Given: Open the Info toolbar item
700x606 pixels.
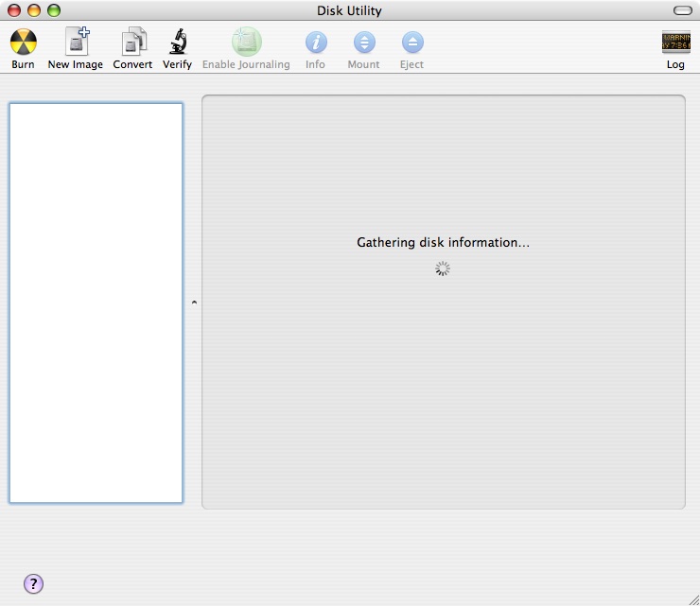Looking at the screenshot, I should point(316,43).
